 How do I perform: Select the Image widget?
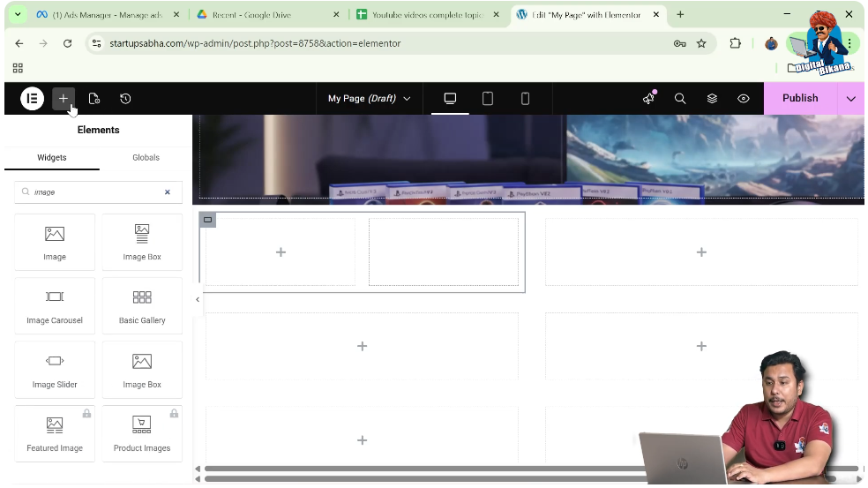pos(55,242)
